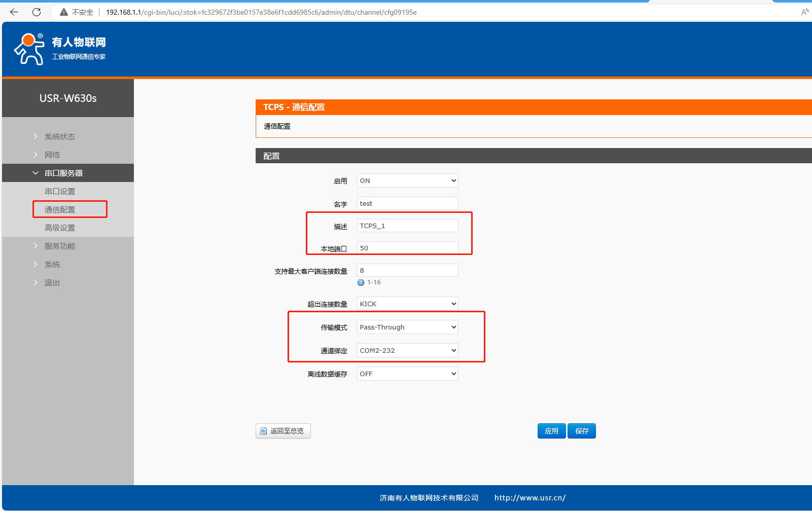Click the help icon next to 1-16
Screen dimensions: 812x511
point(361,283)
